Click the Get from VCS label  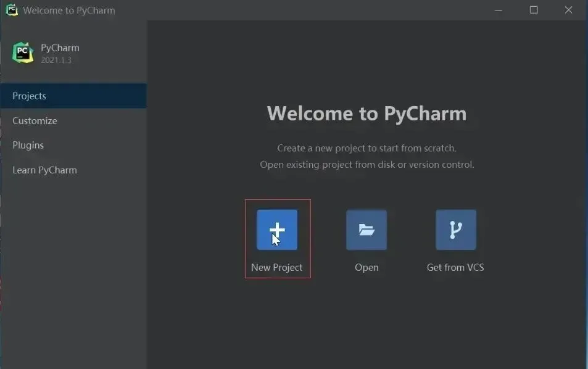tap(455, 267)
